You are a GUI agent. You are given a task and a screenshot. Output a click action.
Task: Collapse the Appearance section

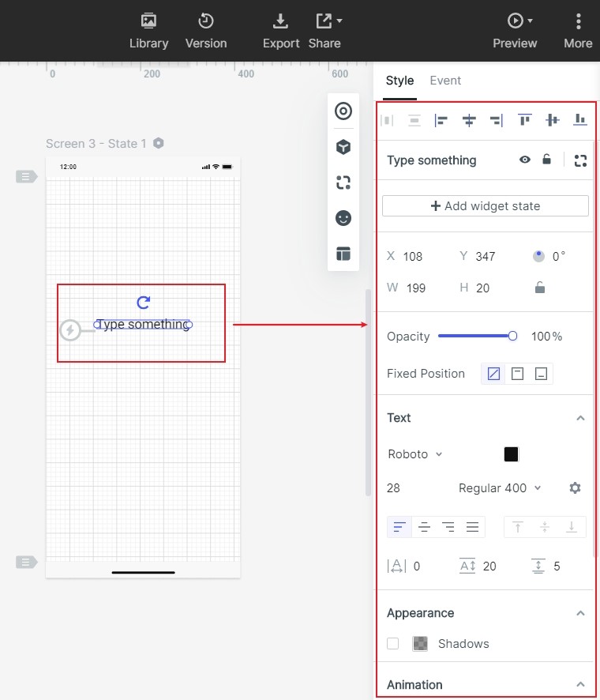click(x=580, y=613)
